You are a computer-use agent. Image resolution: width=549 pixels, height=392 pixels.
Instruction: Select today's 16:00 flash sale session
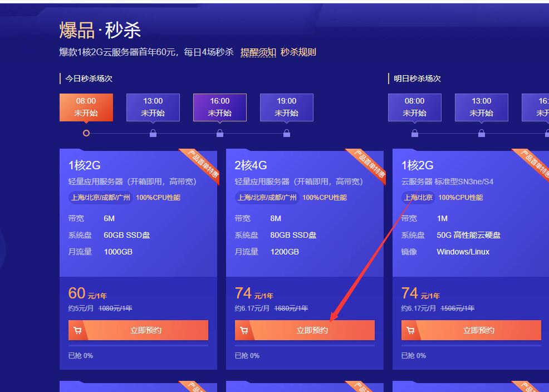[x=220, y=107]
